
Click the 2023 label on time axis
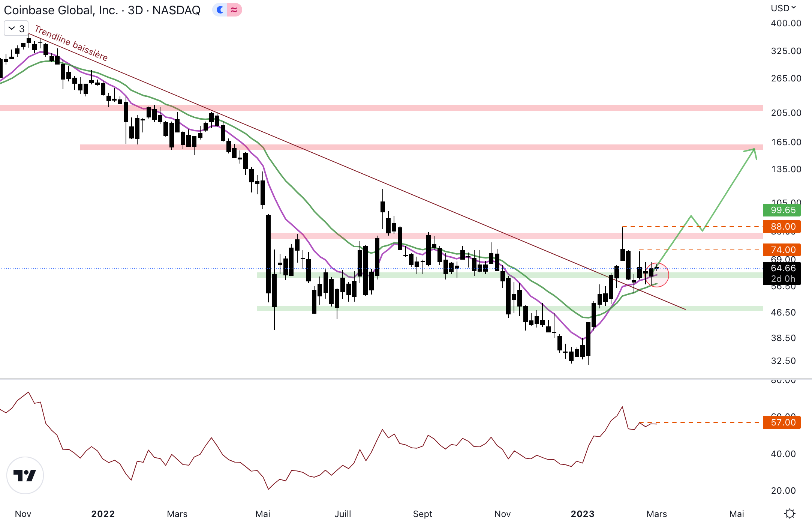tap(582, 514)
